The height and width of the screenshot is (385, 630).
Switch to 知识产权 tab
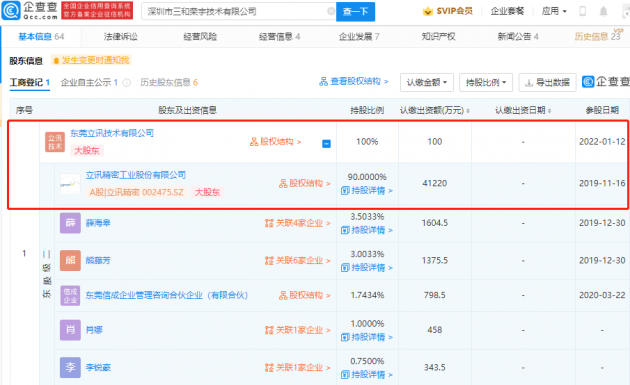[438, 37]
